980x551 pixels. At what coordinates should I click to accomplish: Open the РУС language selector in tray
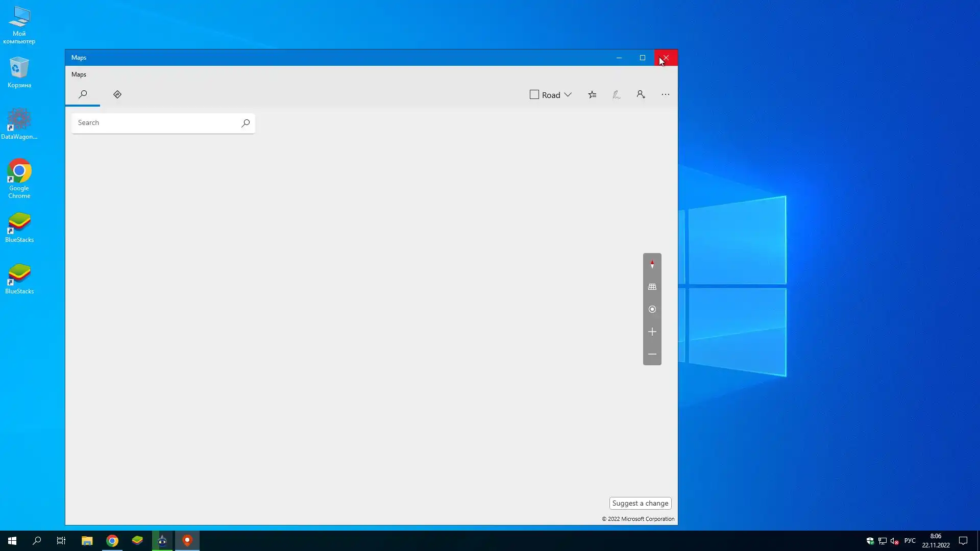[x=910, y=541]
